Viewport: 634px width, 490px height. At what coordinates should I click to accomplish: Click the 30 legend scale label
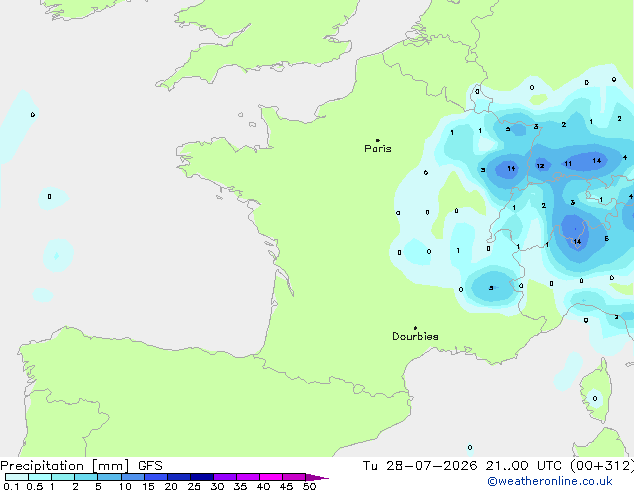pos(217,486)
